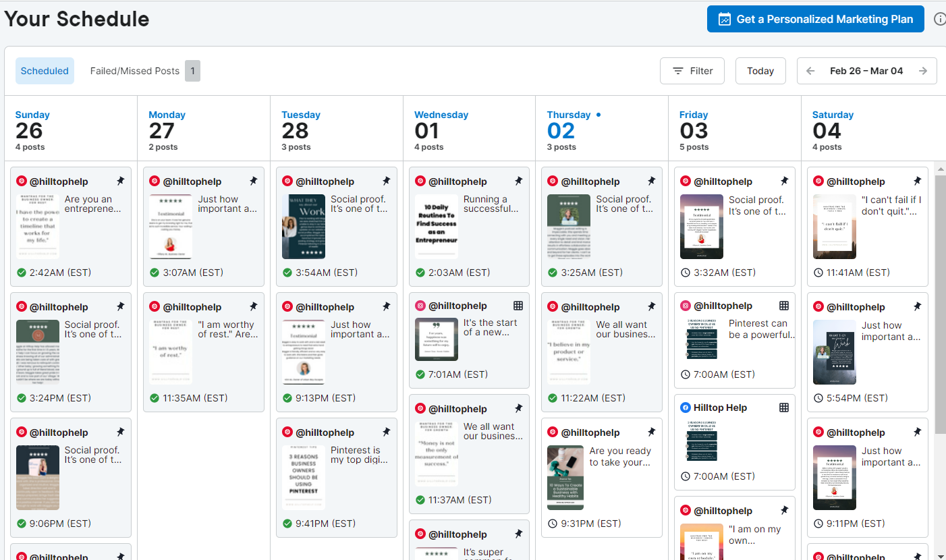This screenshot has height=560, width=946.
Task: Open the Feb 26 – Mar 04 date range picker
Action: click(866, 70)
